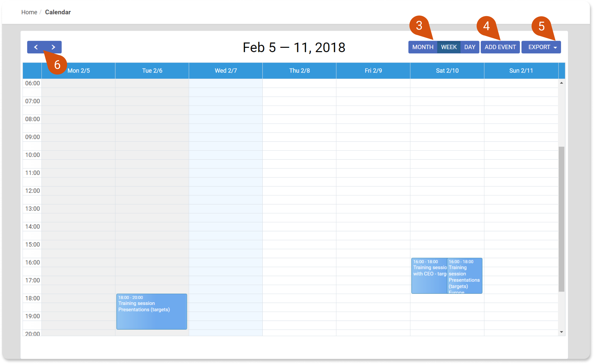Open Saturday Training session Presentations Europe event
594x364 pixels.
click(x=464, y=276)
